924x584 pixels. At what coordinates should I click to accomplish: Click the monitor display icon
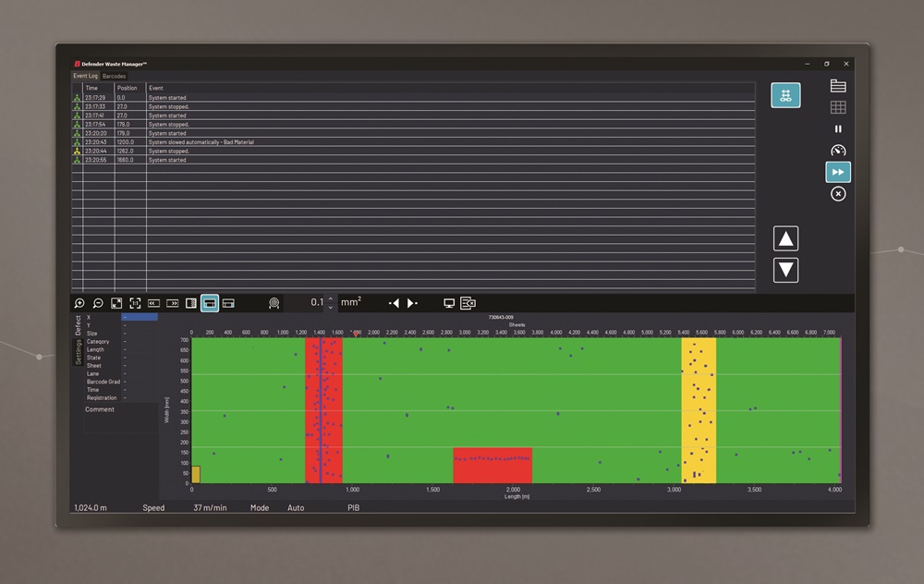click(x=449, y=303)
